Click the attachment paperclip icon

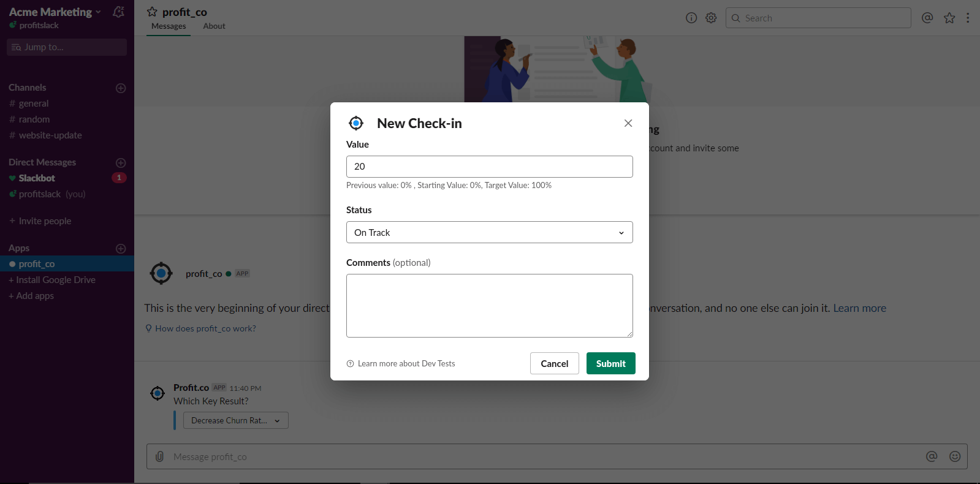(159, 456)
